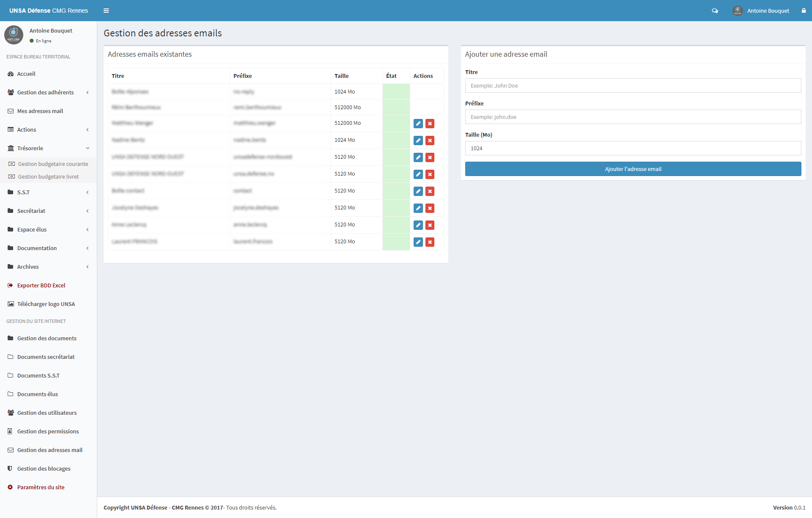
Task: Collapse the Trésorerie menu
Action: [x=48, y=148]
